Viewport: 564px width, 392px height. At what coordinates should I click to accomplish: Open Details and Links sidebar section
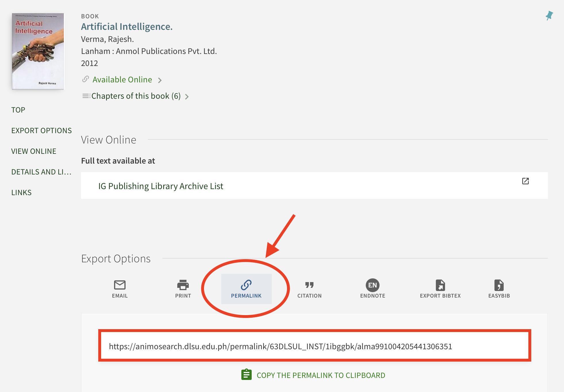[41, 172]
